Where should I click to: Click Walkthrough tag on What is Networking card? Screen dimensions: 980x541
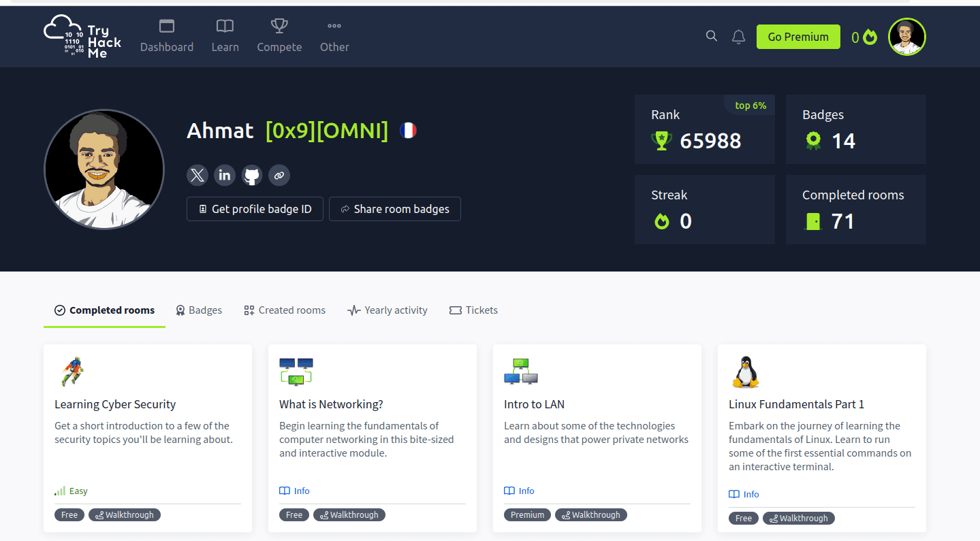(349, 515)
